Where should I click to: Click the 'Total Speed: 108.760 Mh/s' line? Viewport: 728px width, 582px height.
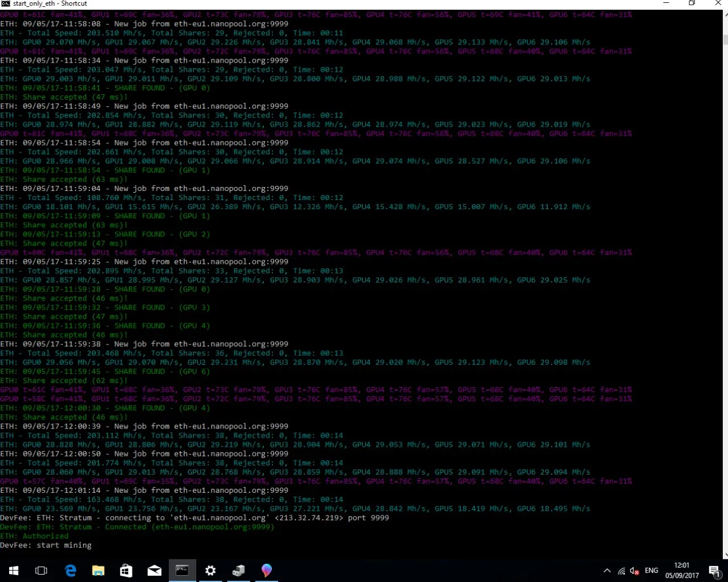(x=172, y=198)
